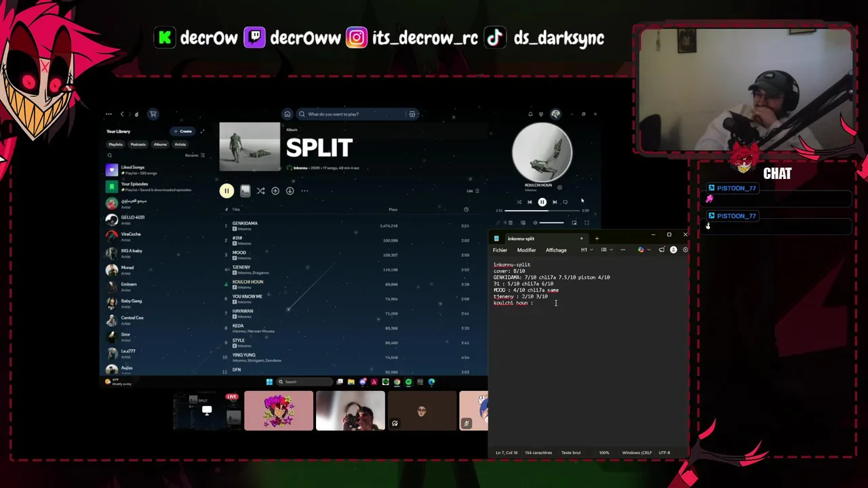Open Friend Activity in the Spotify top bar
This screenshot has height=488, width=868.
(x=541, y=114)
